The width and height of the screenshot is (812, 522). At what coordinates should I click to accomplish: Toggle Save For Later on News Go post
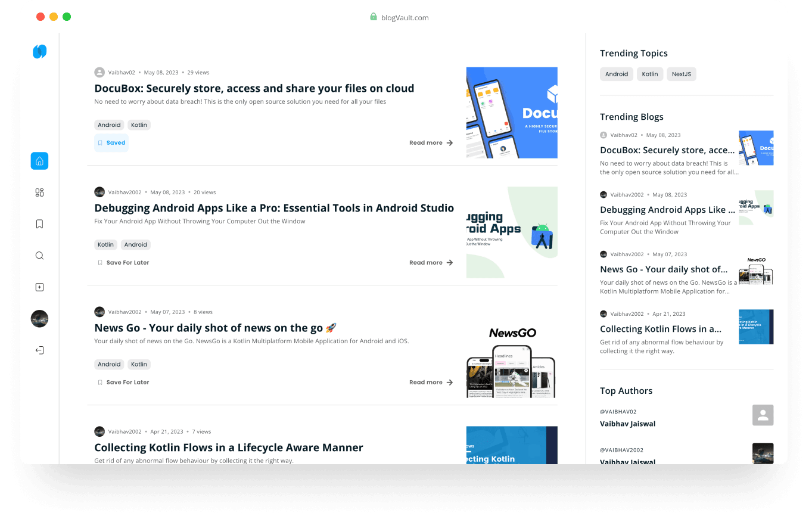pyautogui.click(x=123, y=383)
